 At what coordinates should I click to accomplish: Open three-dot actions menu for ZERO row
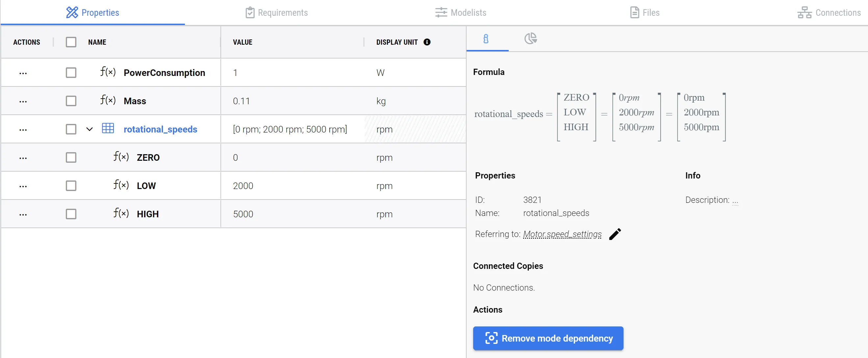coord(23,157)
